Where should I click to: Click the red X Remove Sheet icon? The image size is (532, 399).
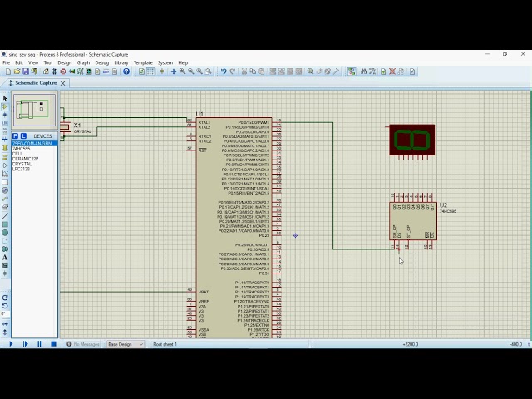[392, 71]
